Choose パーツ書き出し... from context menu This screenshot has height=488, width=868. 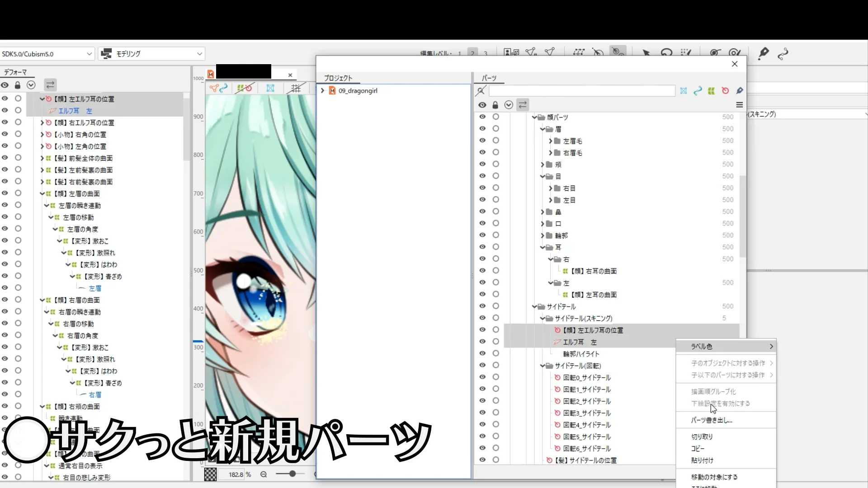point(726,420)
